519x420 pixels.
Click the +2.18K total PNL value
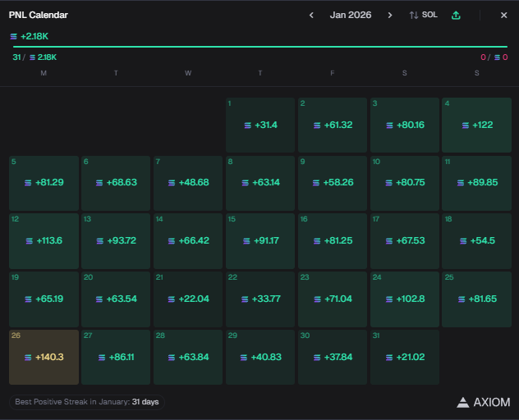34,36
